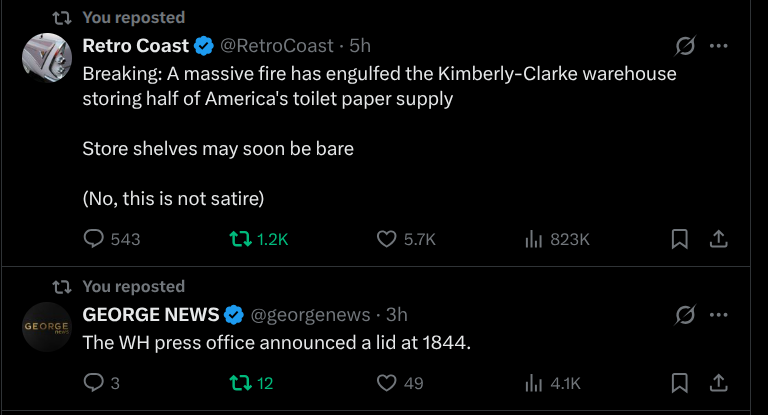Like the Retro Coast warehouse fire post
This screenshot has width=768, height=415.
388,239
